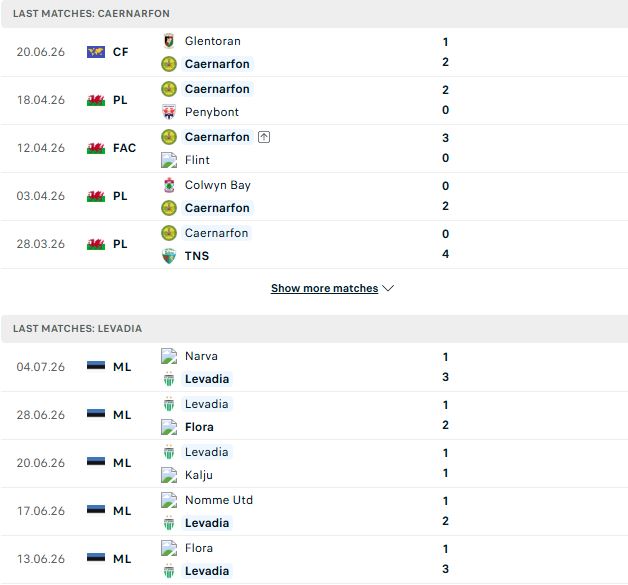This screenshot has height=585, width=628.
Task: Click the 13.06.26 match date
Action: tap(40, 559)
